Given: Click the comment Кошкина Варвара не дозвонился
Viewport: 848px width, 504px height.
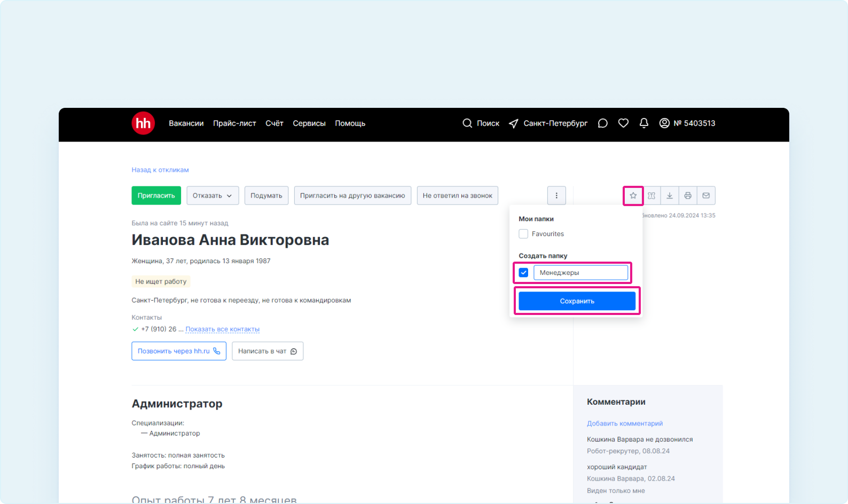Looking at the screenshot, I should (640, 439).
